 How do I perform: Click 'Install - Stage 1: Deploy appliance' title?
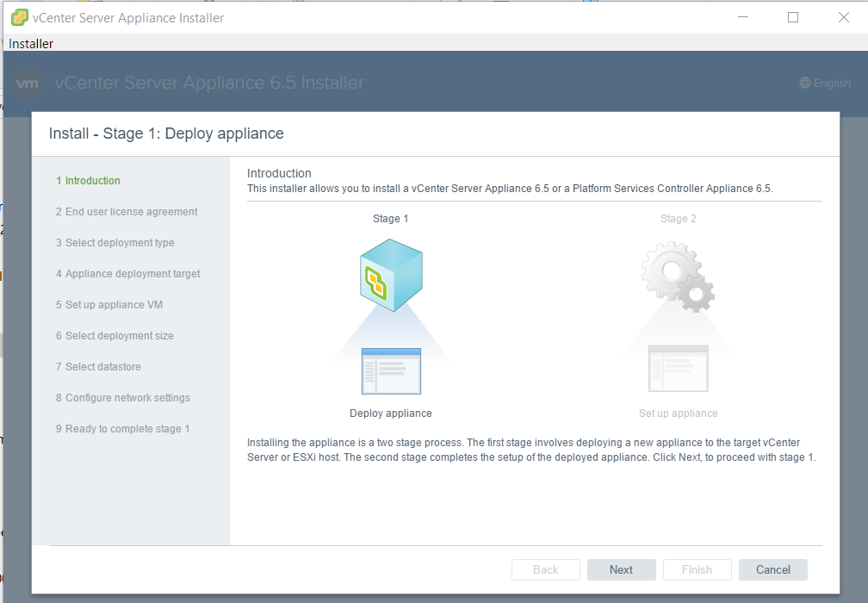(x=166, y=134)
